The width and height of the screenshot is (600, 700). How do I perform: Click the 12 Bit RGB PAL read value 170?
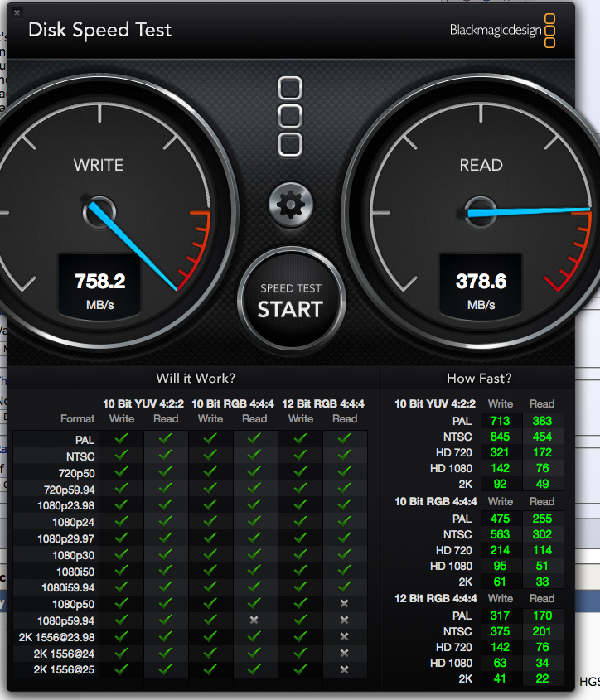click(x=542, y=616)
